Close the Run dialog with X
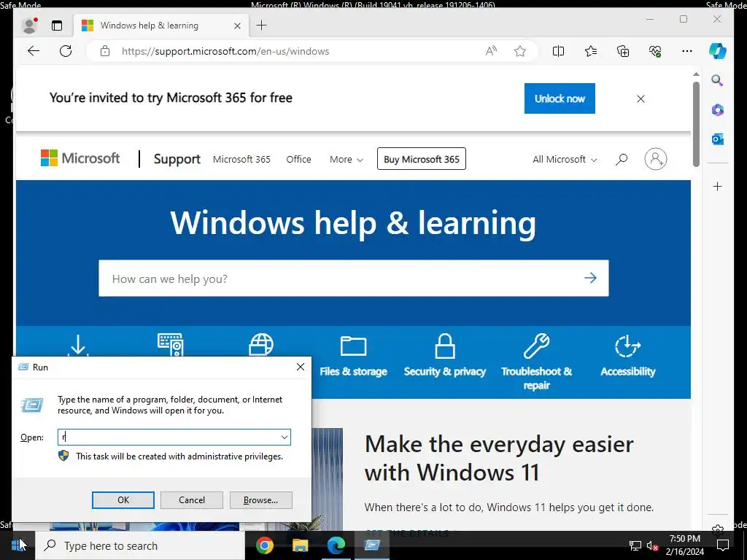Image resolution: width=747 pixels, height=560 pixels. pyautogui.click(x=300, y=367)
